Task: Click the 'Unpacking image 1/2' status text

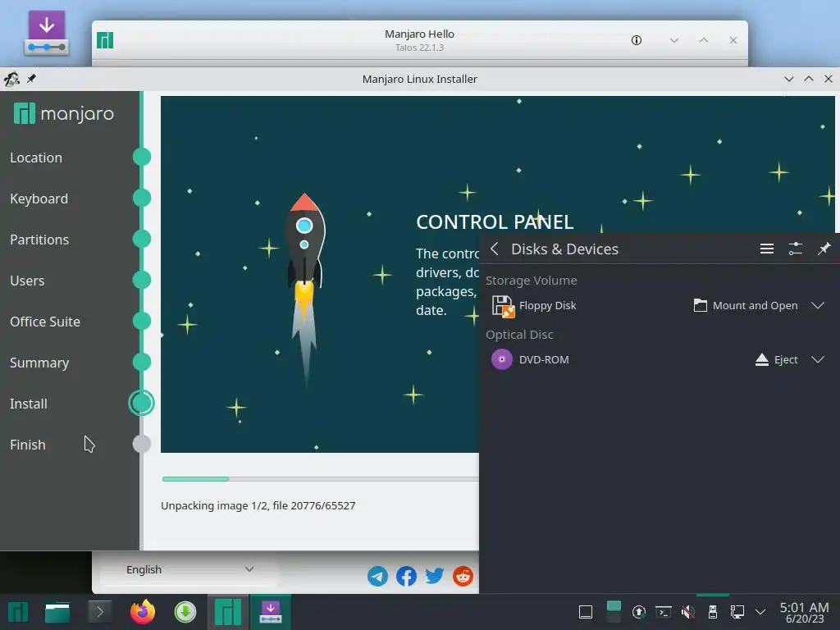Action: tap(258, 505)
